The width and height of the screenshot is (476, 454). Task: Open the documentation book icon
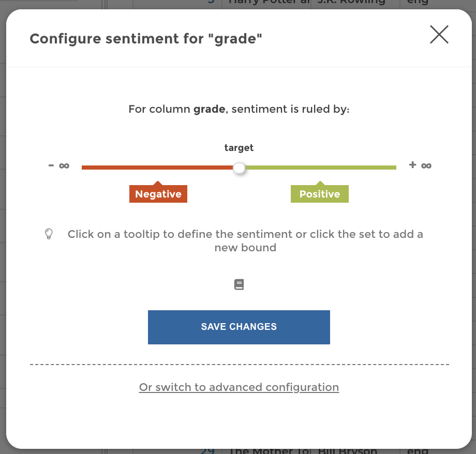239,284
